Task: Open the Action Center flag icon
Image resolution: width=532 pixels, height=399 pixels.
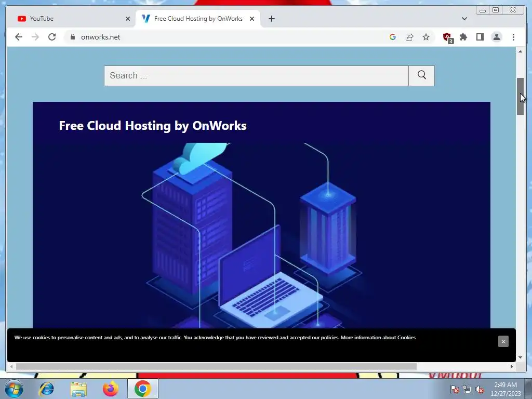Action: pos(454,389)
